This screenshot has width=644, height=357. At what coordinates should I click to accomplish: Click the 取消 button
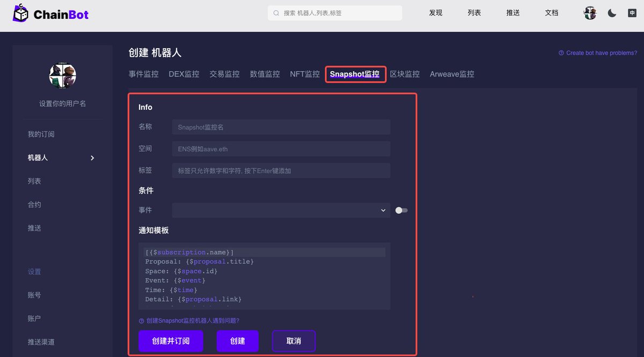point(294,341)
